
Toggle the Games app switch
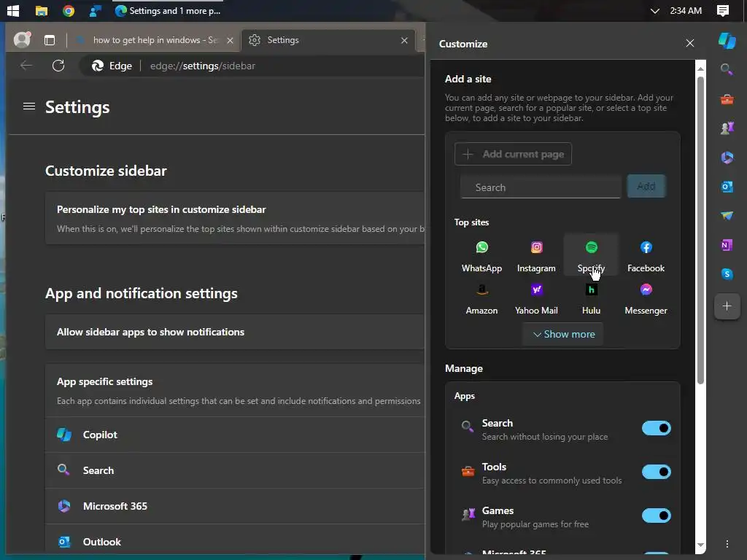[656, 516]
